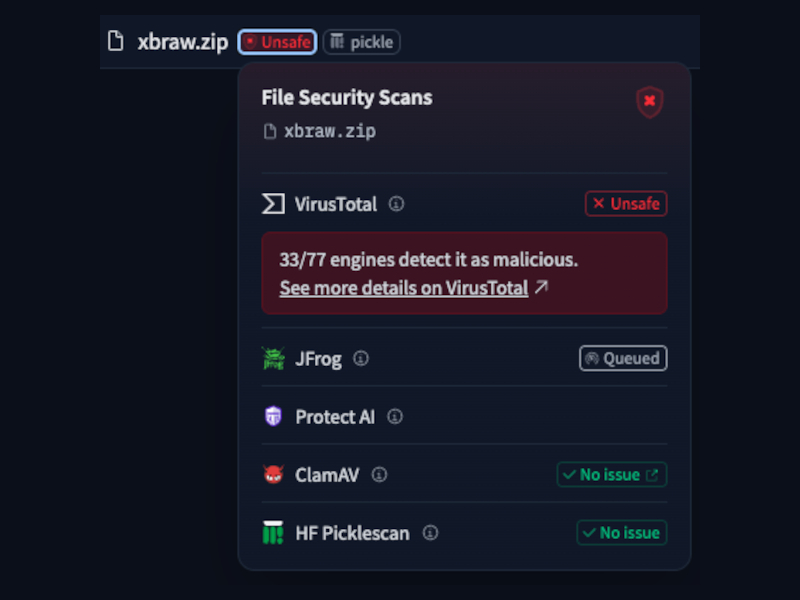Image resolution: width=800 pixels, height=600 pixels.
Task: Select the JFrog frog icon
Action: (272, 358)
